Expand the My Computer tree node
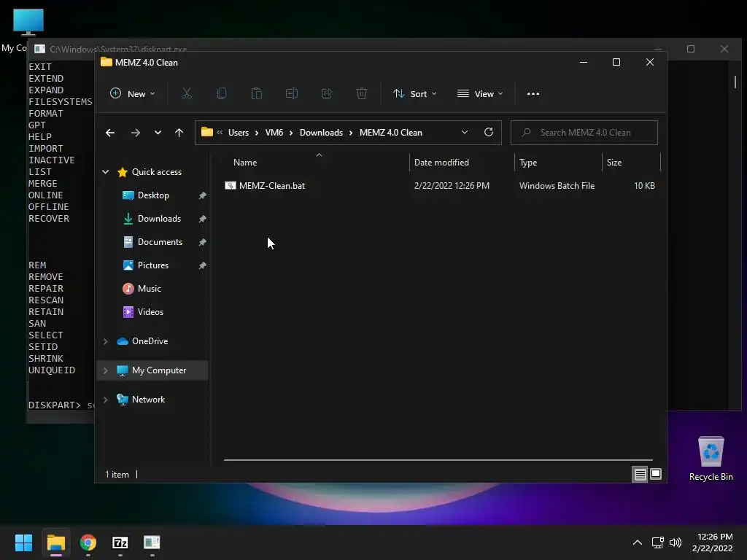Image resolution: width=747 pixels, height=560 pixels. 105,370
